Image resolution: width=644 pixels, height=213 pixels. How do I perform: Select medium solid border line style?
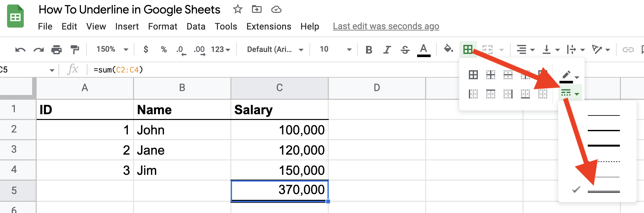coord(604,130)
